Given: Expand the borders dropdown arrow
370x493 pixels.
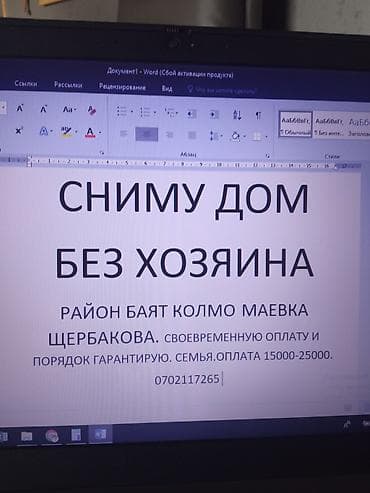Looking at the screenshot, I should click(x=266, y=137).
